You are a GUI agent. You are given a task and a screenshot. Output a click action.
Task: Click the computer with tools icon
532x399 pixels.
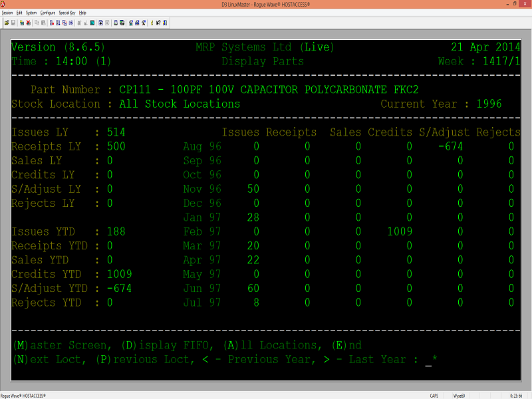click(130, 23)
